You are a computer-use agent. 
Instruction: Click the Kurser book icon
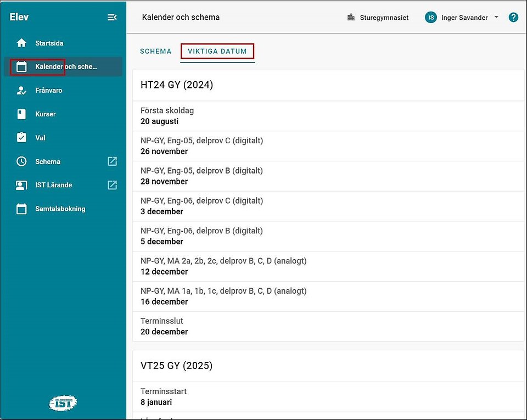coord(21,114)
